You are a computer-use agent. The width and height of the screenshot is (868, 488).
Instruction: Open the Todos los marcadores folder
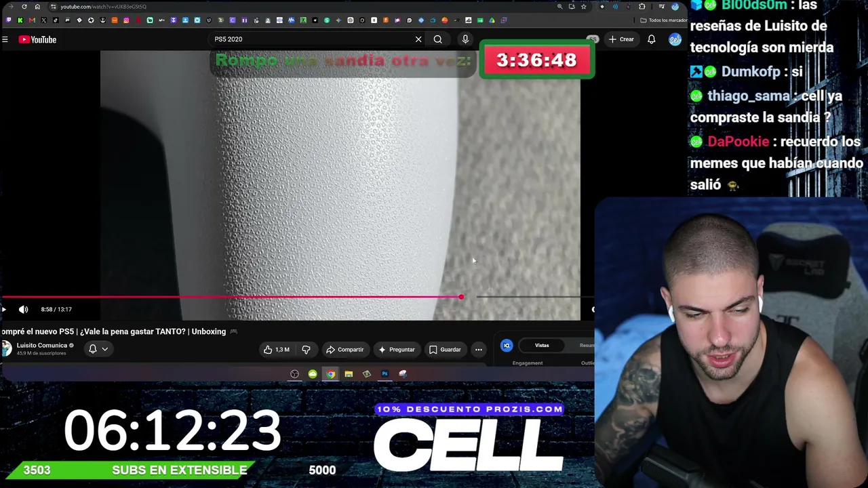pos(663,20)
